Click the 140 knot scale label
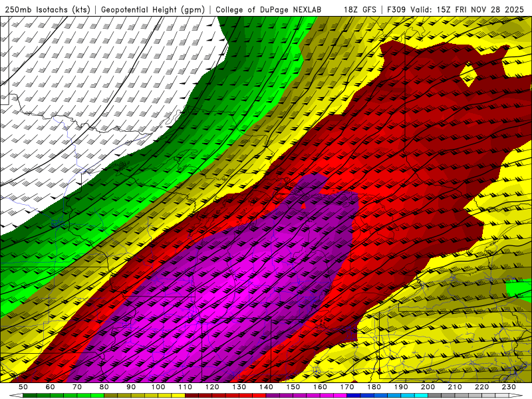 pyautogui.click(x=266, y=387)
